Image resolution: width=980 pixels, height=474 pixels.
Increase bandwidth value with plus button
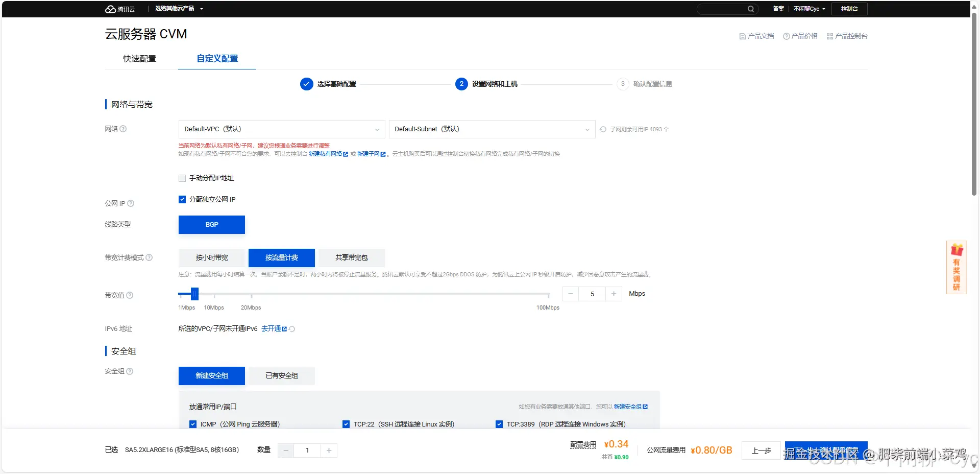(x=614, y=294)
